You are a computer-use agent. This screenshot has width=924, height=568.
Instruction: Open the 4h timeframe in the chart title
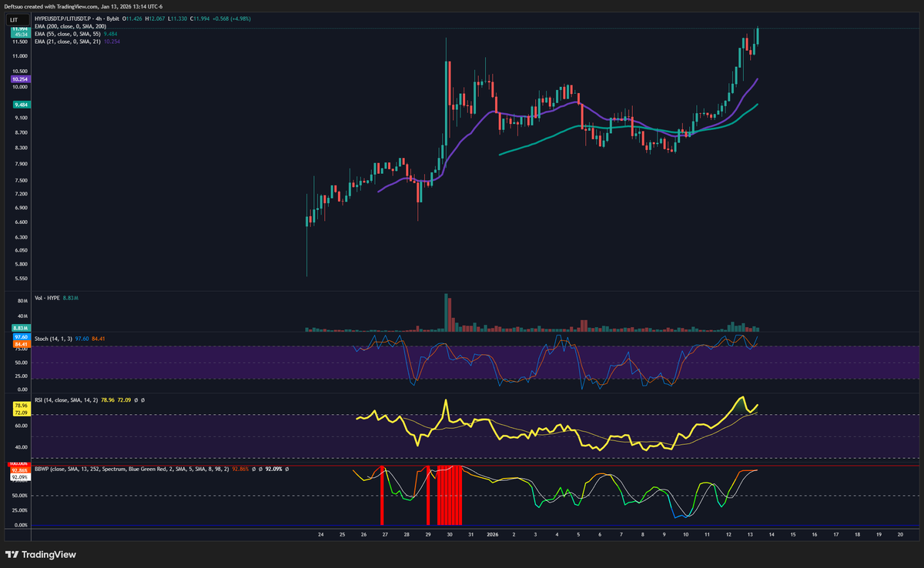coord(97,18)
